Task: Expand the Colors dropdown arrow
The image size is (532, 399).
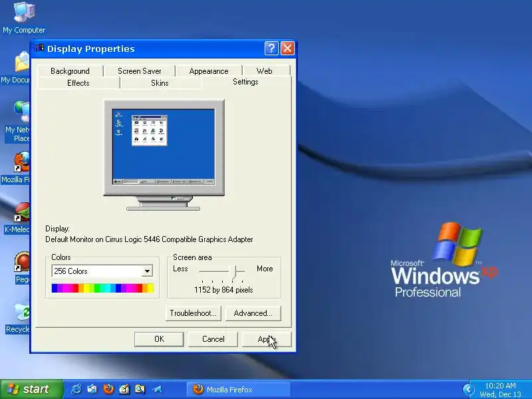Action: click(147, 271)
